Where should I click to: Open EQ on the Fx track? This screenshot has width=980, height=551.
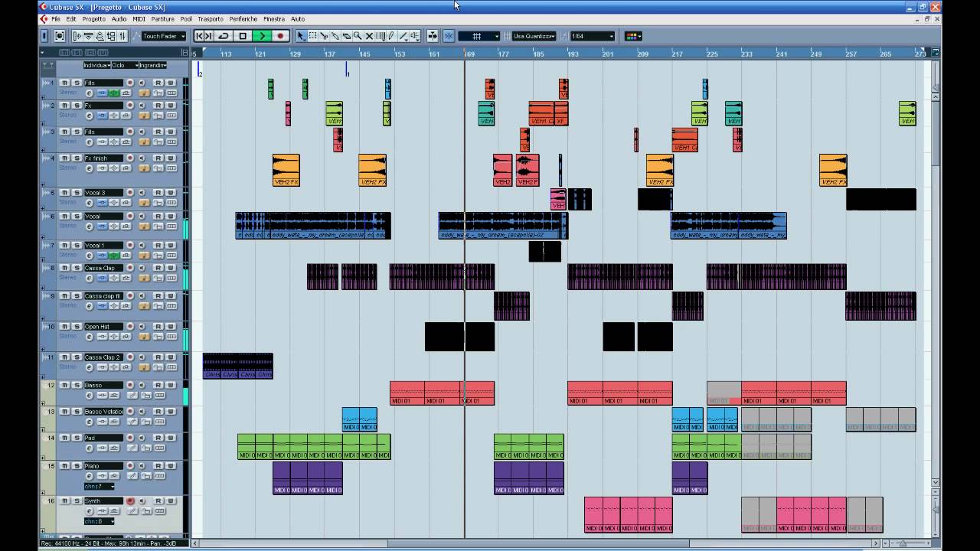[114, 116]
